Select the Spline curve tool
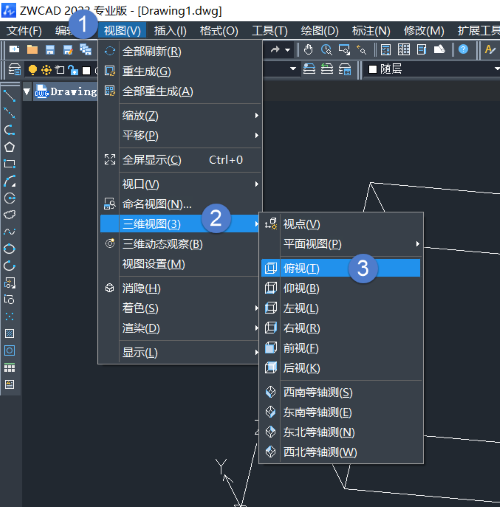 [10, 232]
